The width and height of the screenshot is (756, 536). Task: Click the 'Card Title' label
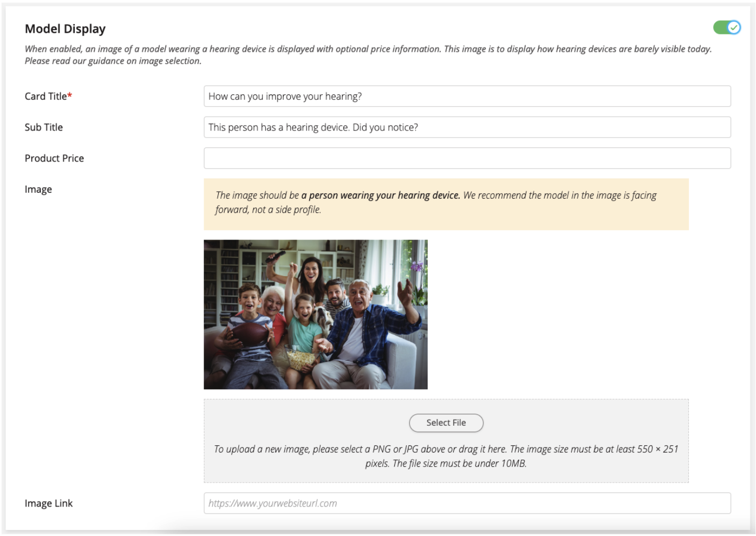[48, 96]
